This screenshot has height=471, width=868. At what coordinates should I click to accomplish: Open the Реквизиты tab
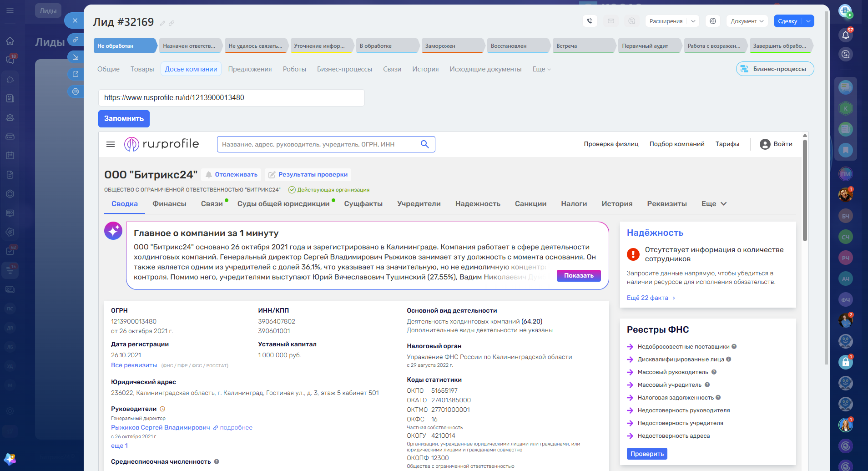(x=667, y=204)
